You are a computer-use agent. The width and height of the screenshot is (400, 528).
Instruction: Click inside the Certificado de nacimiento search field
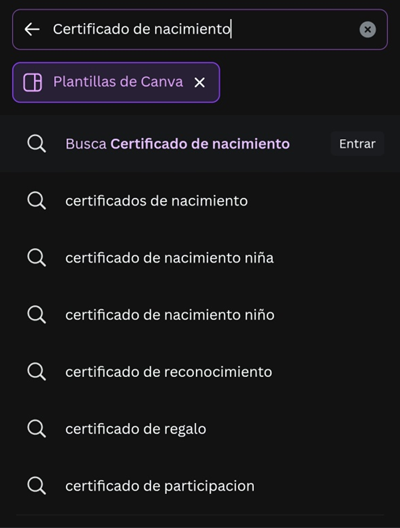pos(202,29)
